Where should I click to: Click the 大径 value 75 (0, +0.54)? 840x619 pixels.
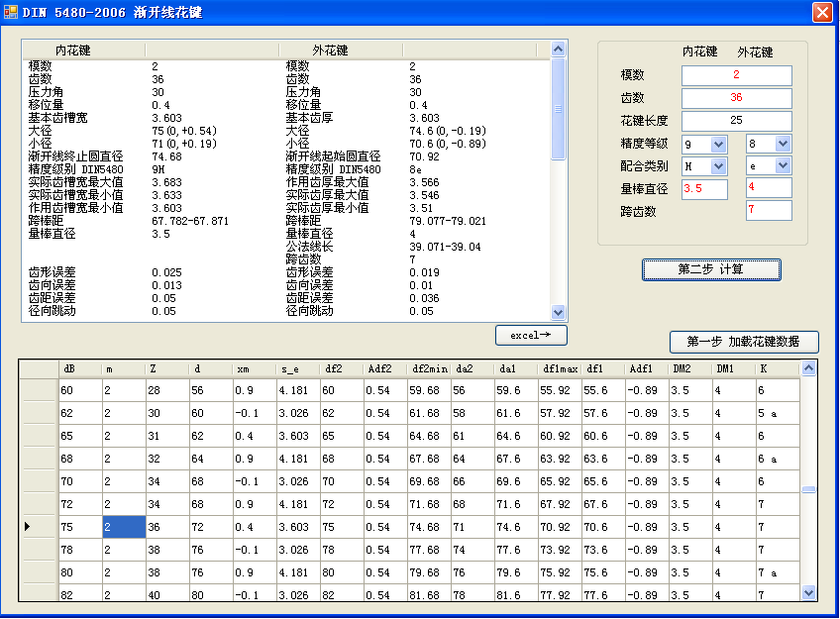tap(184, 131)
